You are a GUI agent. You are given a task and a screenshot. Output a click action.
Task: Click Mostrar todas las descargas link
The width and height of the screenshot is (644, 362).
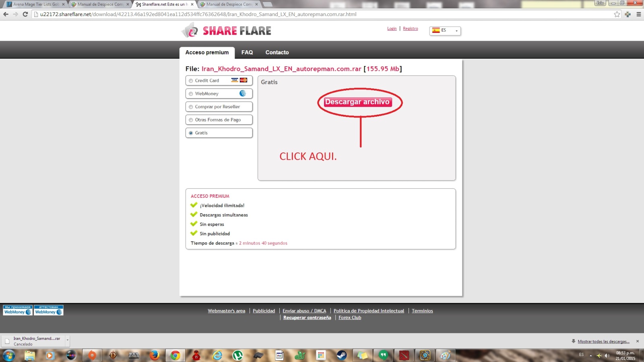603,341
